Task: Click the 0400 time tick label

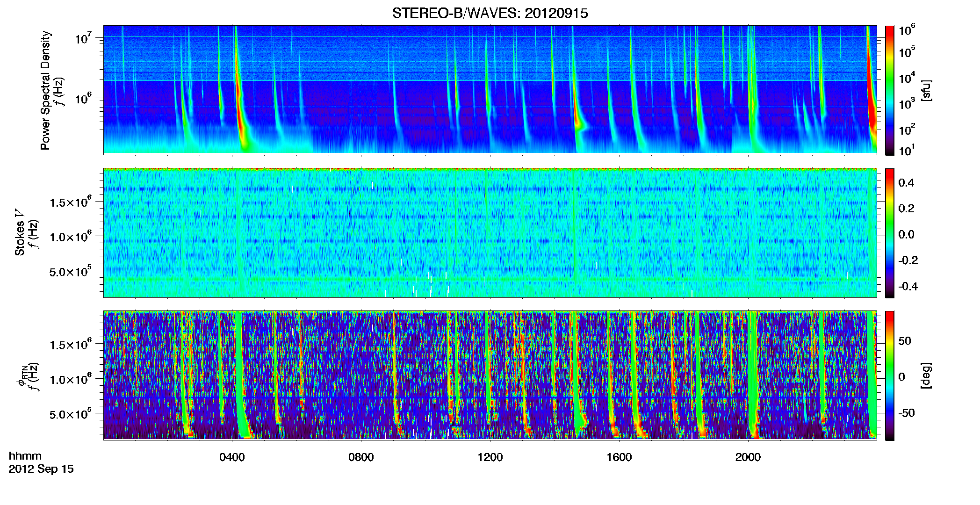Action: pos(232,457)
